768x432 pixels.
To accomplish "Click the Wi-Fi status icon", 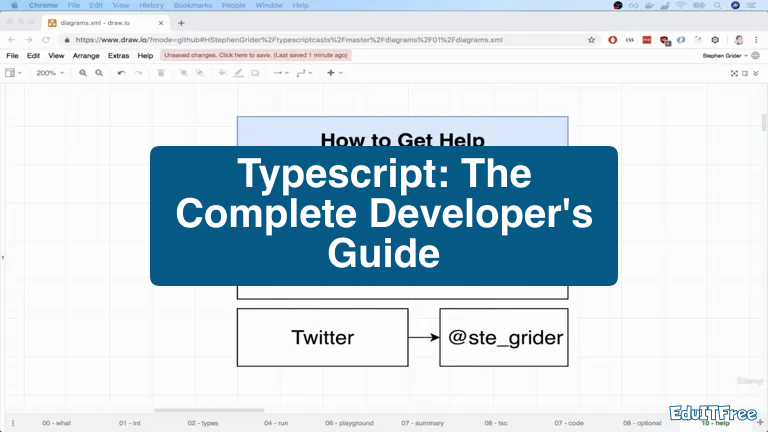I will 681,5.
